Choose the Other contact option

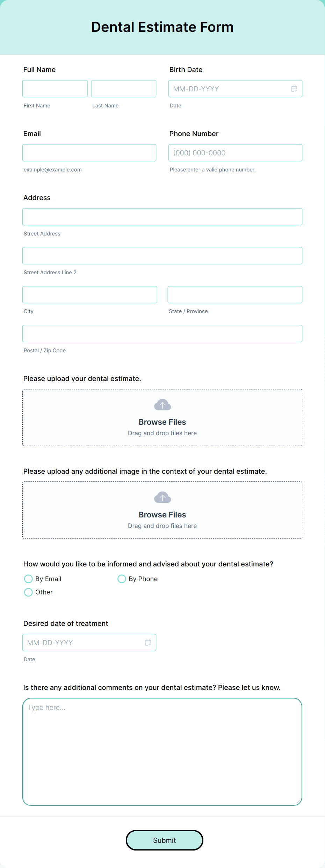point(28,592)
